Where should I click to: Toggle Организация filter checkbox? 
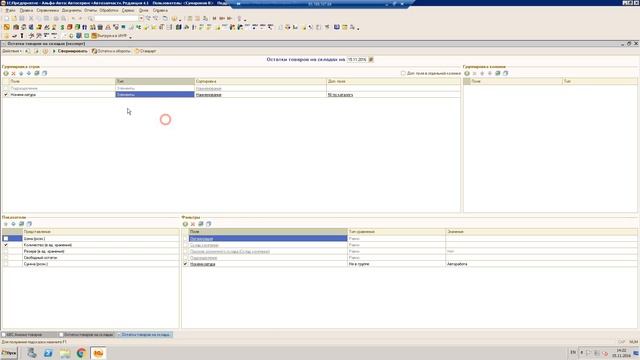(x=186, y=238)
